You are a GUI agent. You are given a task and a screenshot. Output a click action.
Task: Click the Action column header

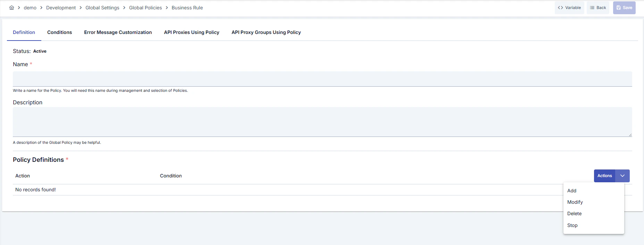click(x=23, y=176)
